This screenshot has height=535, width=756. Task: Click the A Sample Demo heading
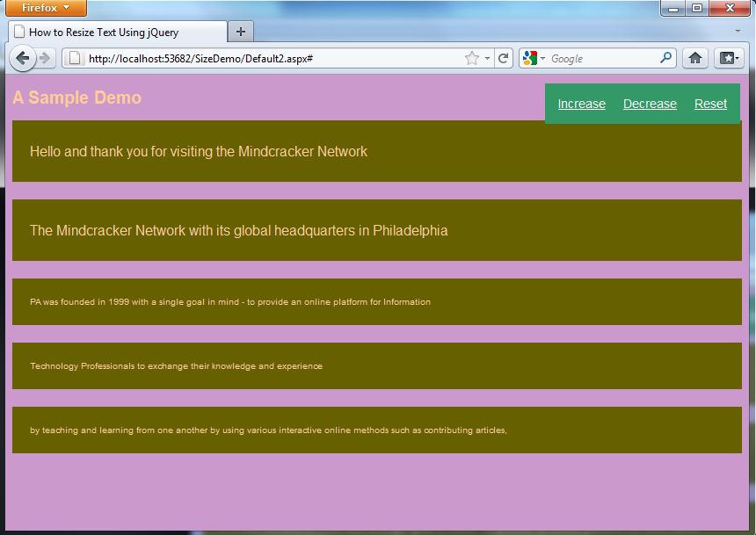(76, 98)
